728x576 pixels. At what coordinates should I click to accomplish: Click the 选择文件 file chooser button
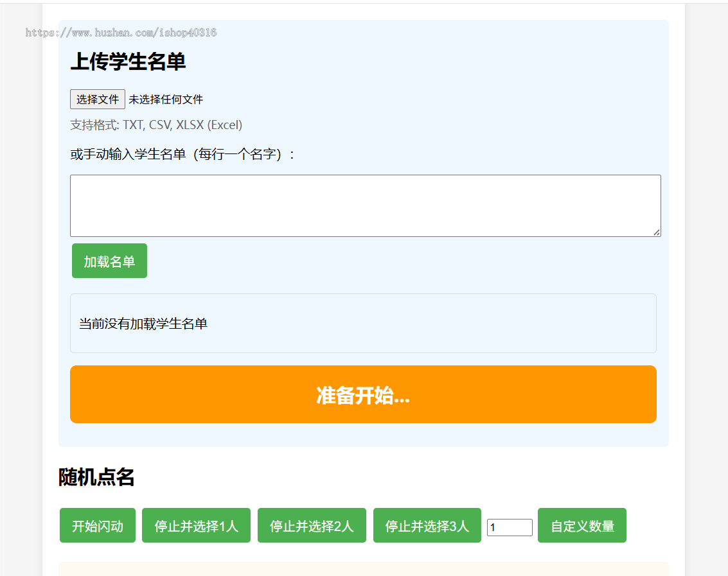pos(98,100)
